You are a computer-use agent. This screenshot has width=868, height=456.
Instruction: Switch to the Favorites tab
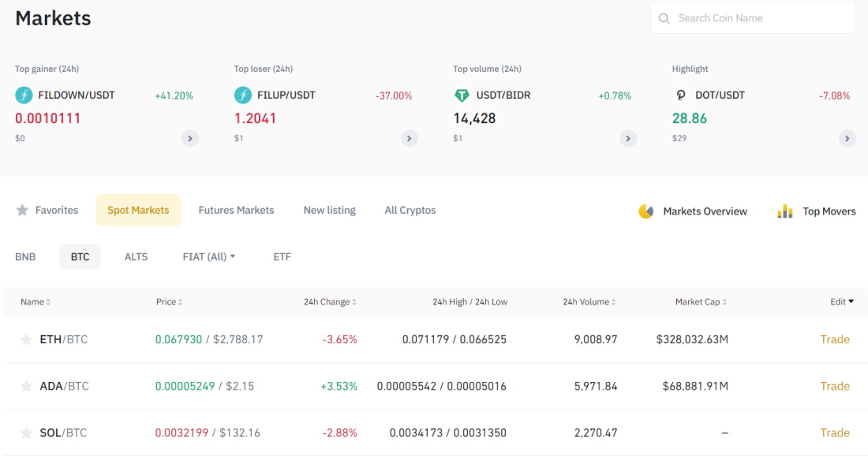click(x=47, y=210)
